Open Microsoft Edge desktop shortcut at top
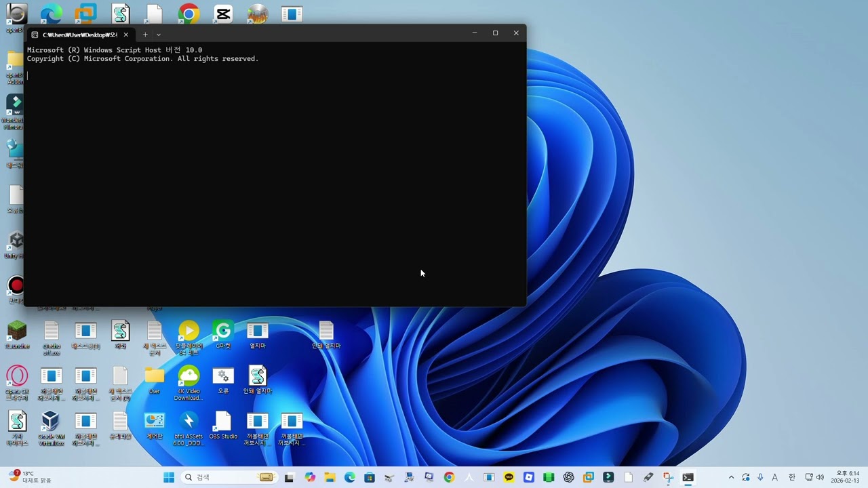The width and height of the screenshot is (868, 488). click(x=52, y=14)
